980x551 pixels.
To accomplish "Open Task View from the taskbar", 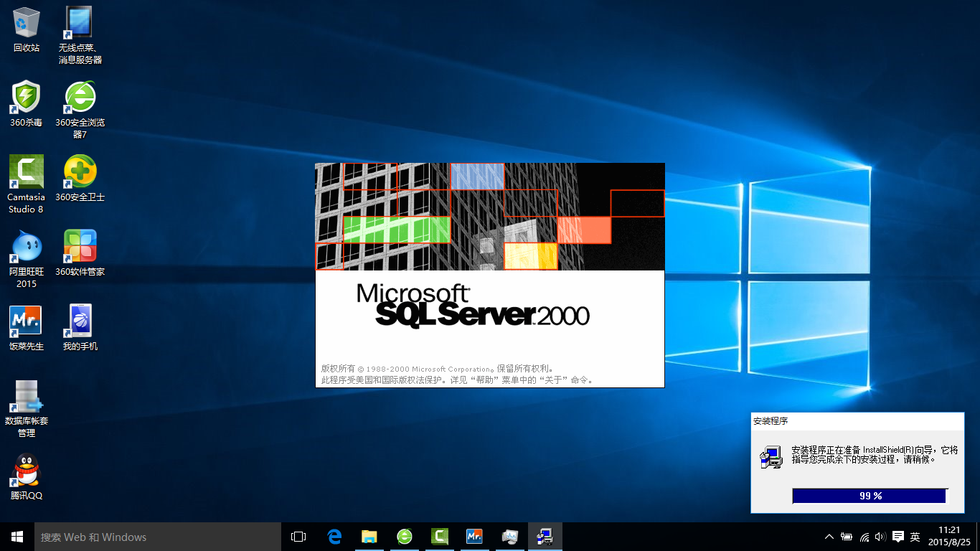I will [298, 537].
